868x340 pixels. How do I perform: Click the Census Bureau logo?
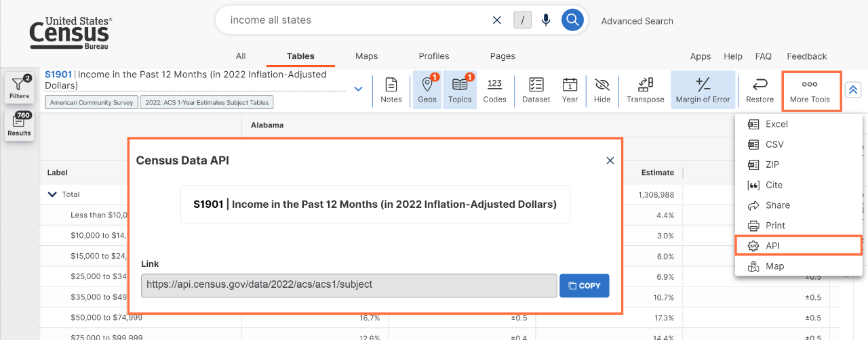(x=70, y=33)
